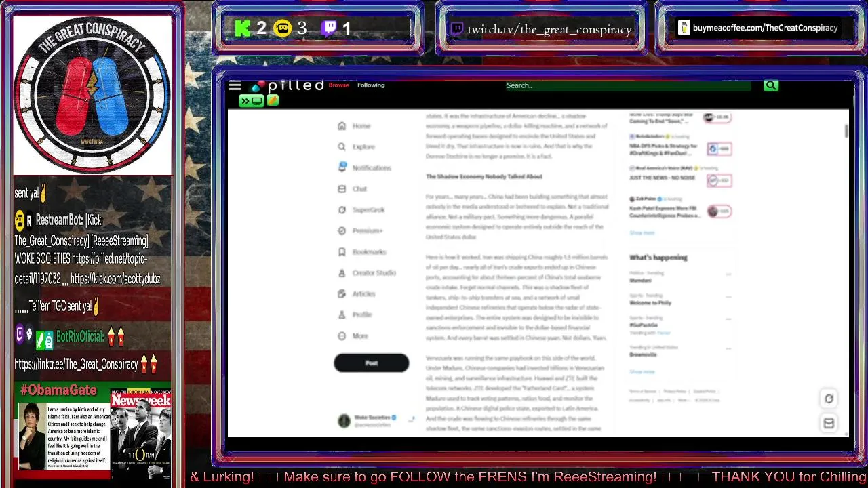Image resolution: width=868 pixels, height=488 pixels.
Task: Click the Privacy Policy footer link
Action: [x=675, y=392]
